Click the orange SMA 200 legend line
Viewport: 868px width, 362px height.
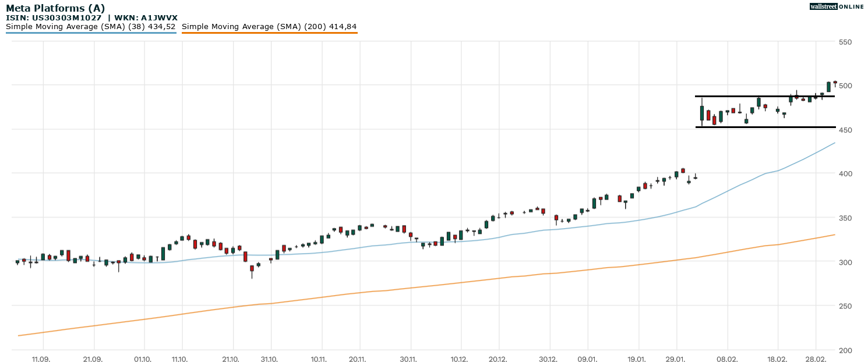click(x=269, y=33)
